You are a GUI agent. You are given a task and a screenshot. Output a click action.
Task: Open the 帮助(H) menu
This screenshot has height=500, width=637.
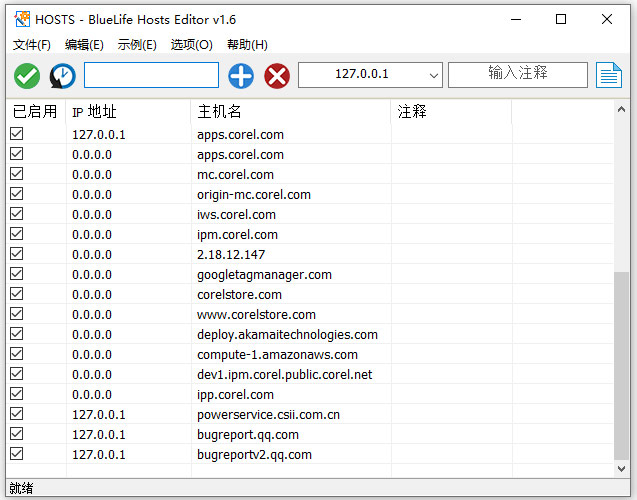click(x=247, y=45)
